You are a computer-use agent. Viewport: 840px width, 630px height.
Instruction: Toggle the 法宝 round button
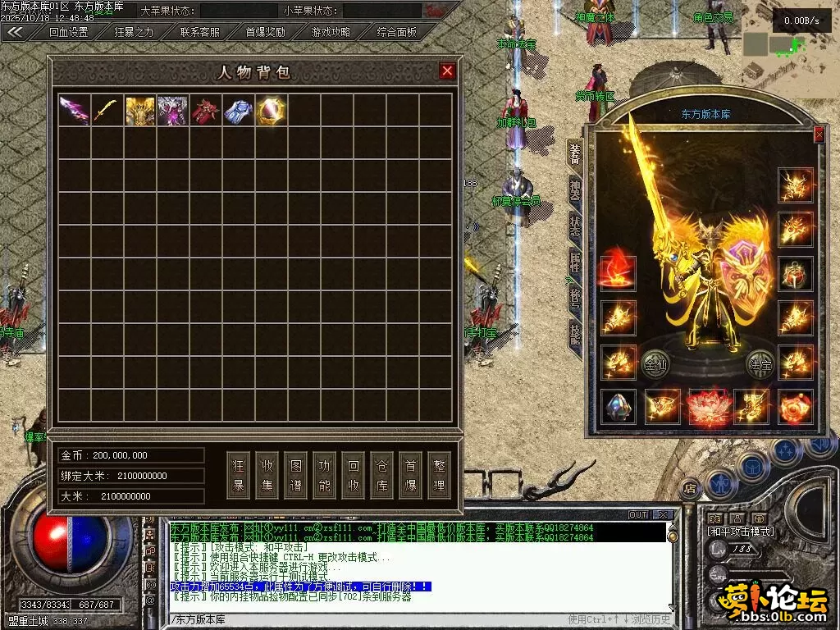(x=760, y=363)
